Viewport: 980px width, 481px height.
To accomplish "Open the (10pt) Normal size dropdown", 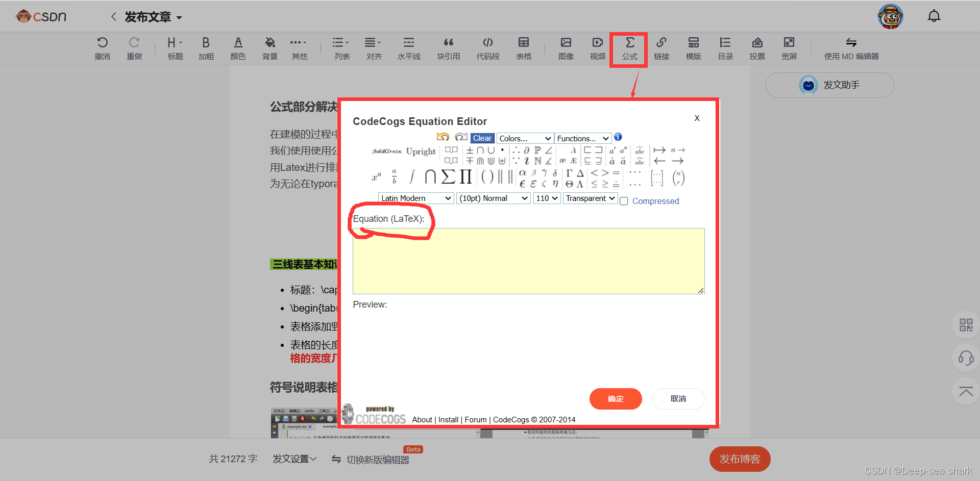I will 494,198.
